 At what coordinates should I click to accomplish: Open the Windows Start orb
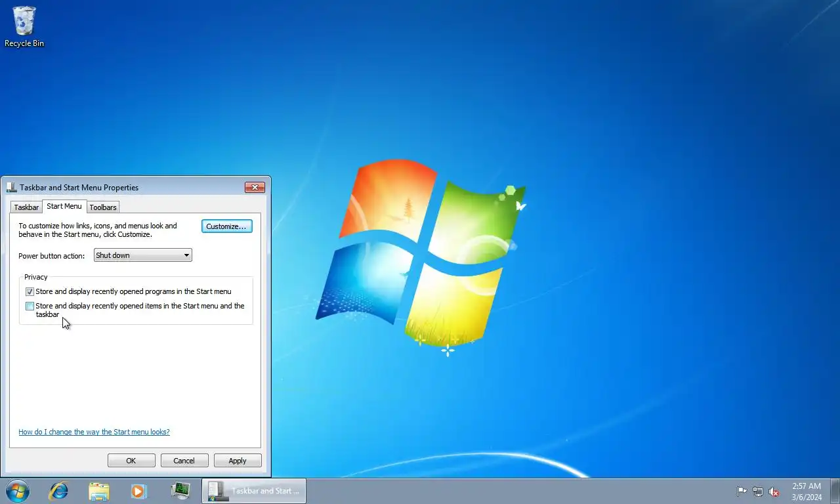[17, 491]
